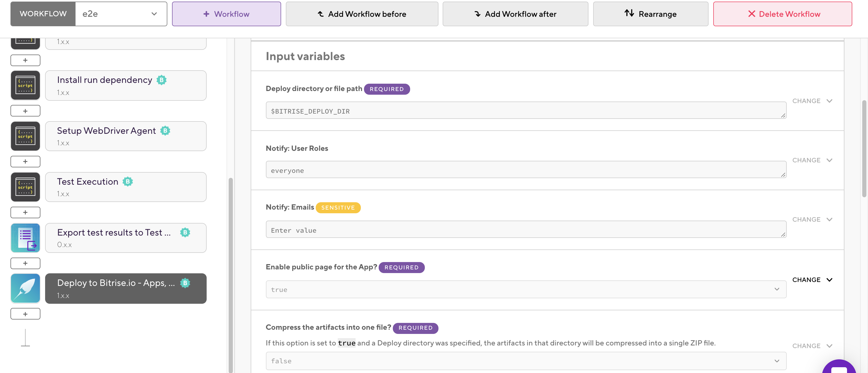
Task: Open Compress artifacts false dropdown
Action: (526, 361)
